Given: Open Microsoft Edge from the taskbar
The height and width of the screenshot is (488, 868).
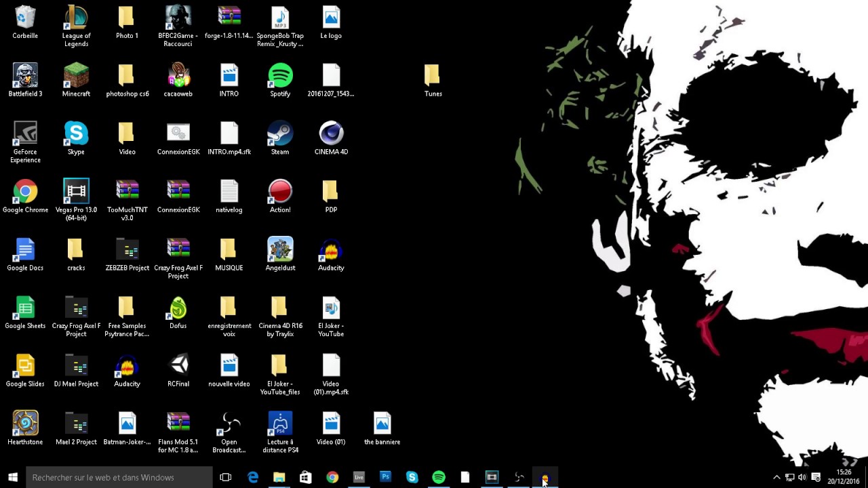Looking at the screenshot, I should click(x=253, y=477).
